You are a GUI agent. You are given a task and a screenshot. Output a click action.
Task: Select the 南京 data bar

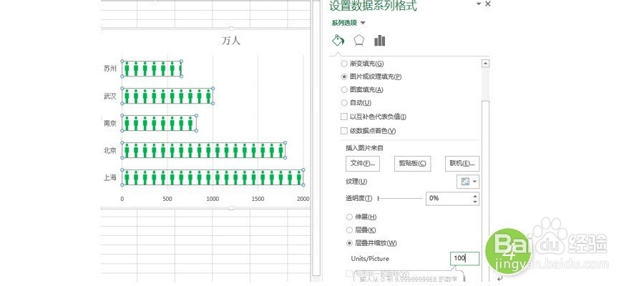coord(159,123)
